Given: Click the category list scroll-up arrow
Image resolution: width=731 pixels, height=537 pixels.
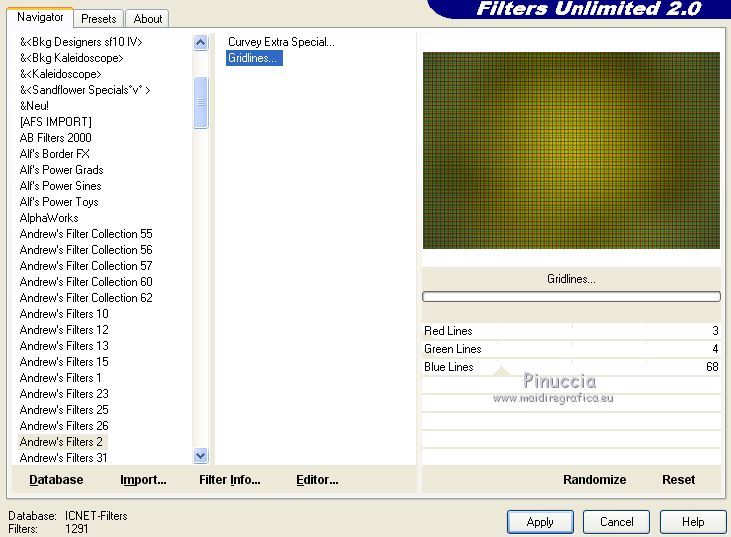Looking at the screenshot, I should pos(200,43).
